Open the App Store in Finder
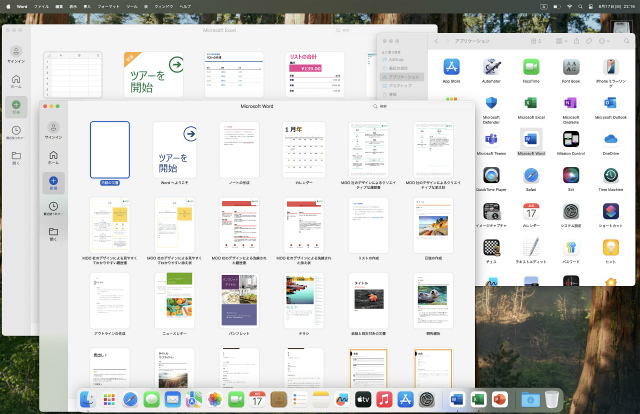640x414 pixels. (x=452, y=66)
